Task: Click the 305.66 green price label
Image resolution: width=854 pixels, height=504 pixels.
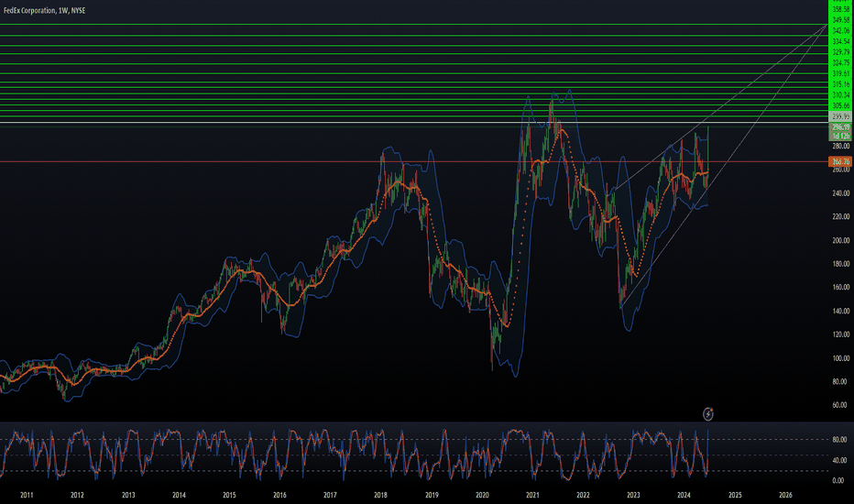Action: coord(841,105)
